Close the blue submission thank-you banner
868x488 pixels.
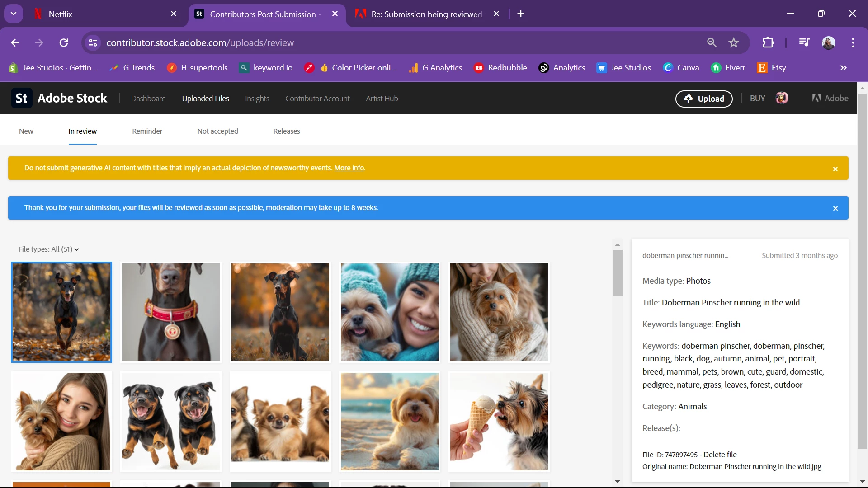pyautogui.click(x=835, y=208)
